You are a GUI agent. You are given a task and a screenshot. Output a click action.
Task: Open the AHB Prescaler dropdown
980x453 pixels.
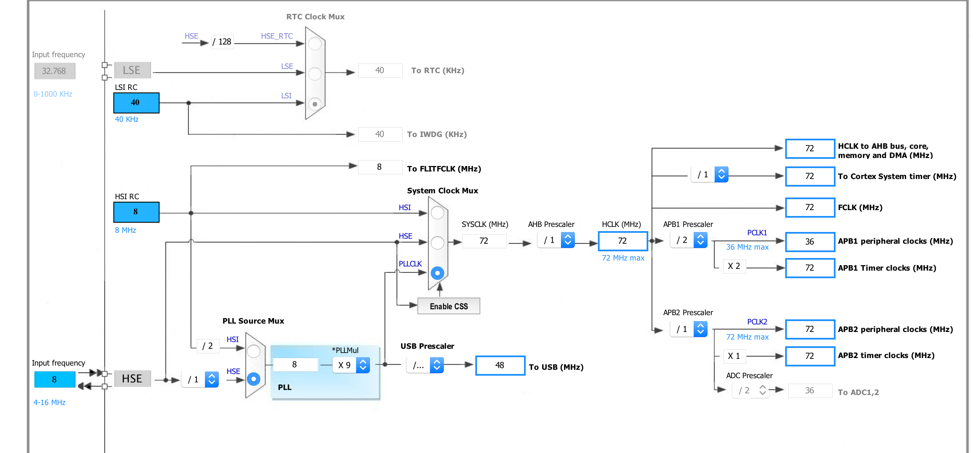[x=556, y=240]
